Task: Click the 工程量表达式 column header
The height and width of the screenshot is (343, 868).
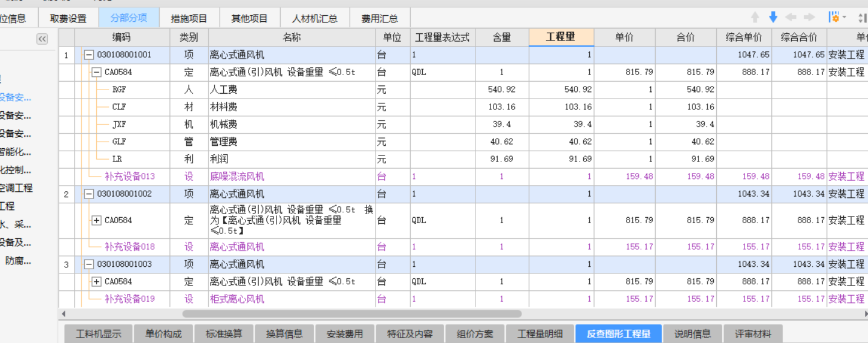Action: tap(442, 38)
